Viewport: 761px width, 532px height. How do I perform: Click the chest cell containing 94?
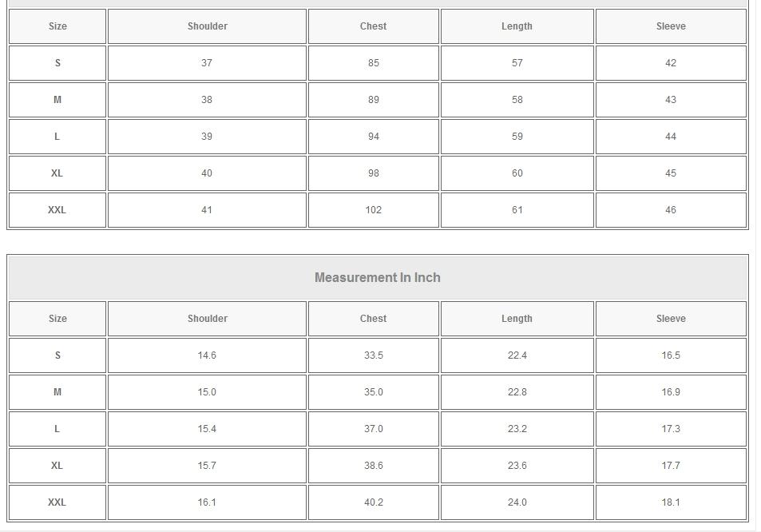[373, 137]
